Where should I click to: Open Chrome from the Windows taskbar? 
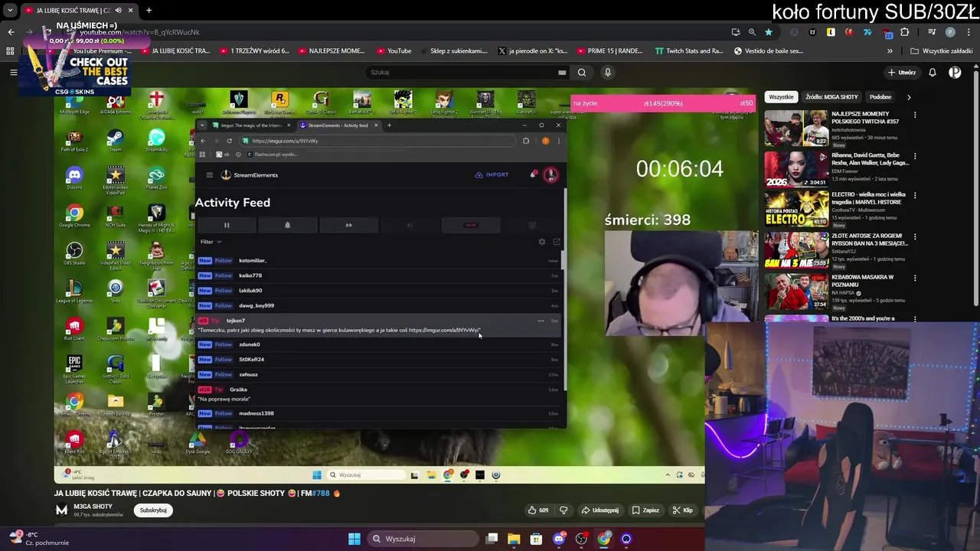(x=604, y=539)
